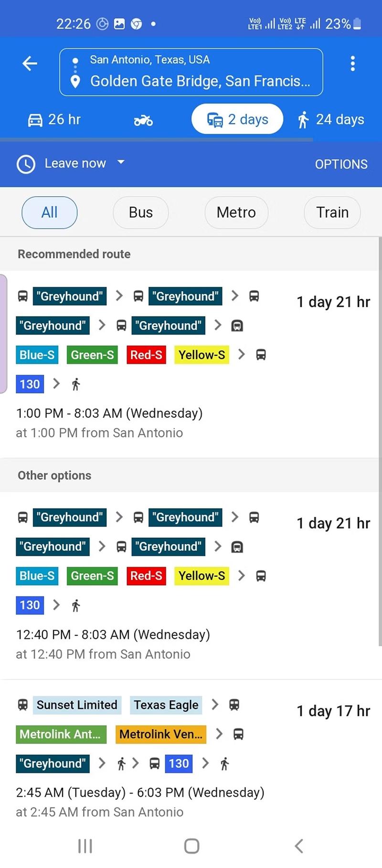Select the transit mode 2 days
382x868 pixels.
pos(237,119)
